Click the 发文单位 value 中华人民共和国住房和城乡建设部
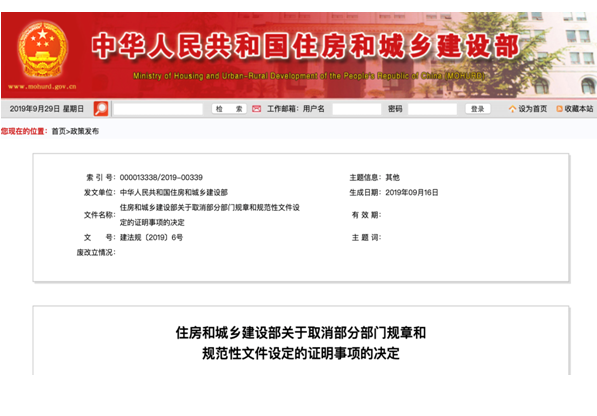 (x=174, y=193)
